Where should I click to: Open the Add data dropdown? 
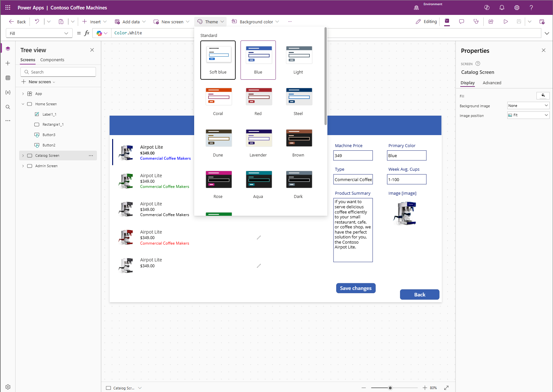pos(130,22)
